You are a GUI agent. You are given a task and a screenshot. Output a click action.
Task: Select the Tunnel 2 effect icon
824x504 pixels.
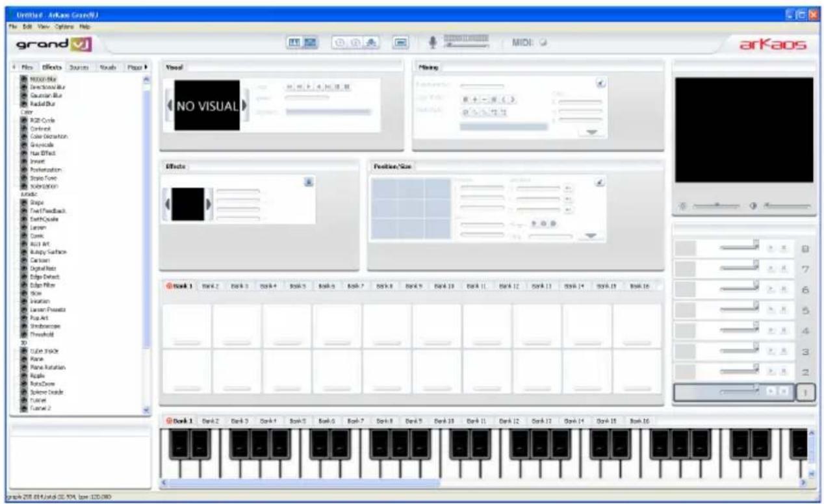pyautogui.click(x=25, y=409)
